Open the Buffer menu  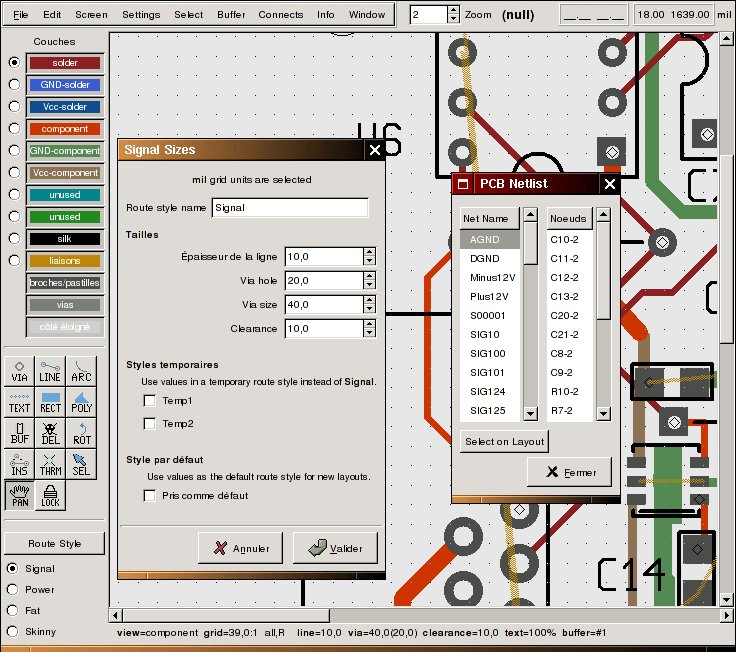point(231,15)
